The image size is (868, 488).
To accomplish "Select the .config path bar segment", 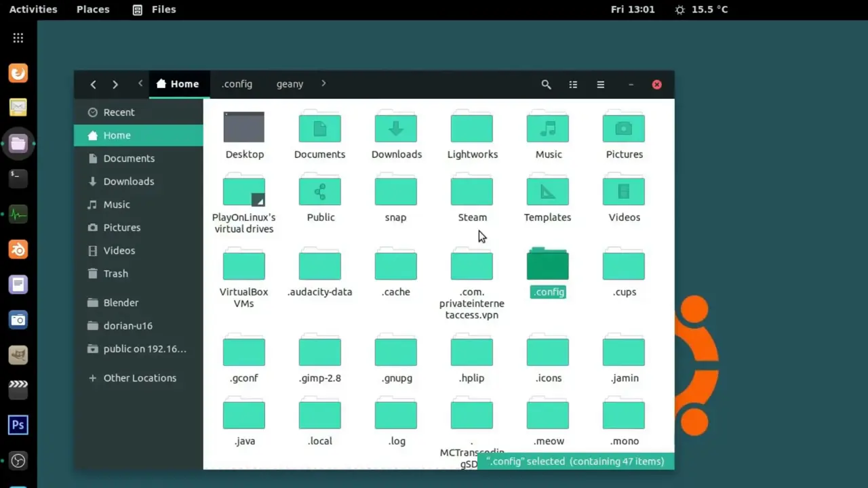I will (237, 84).
